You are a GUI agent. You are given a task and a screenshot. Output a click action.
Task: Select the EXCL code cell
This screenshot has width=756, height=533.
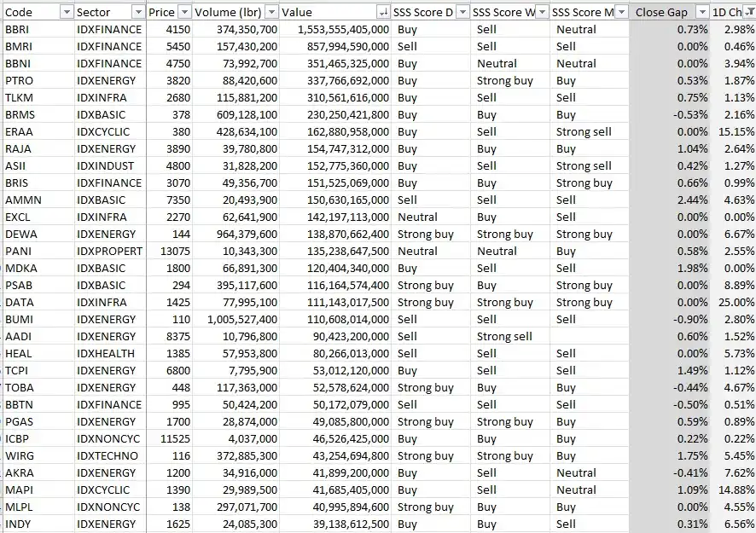tap(38, 217)
